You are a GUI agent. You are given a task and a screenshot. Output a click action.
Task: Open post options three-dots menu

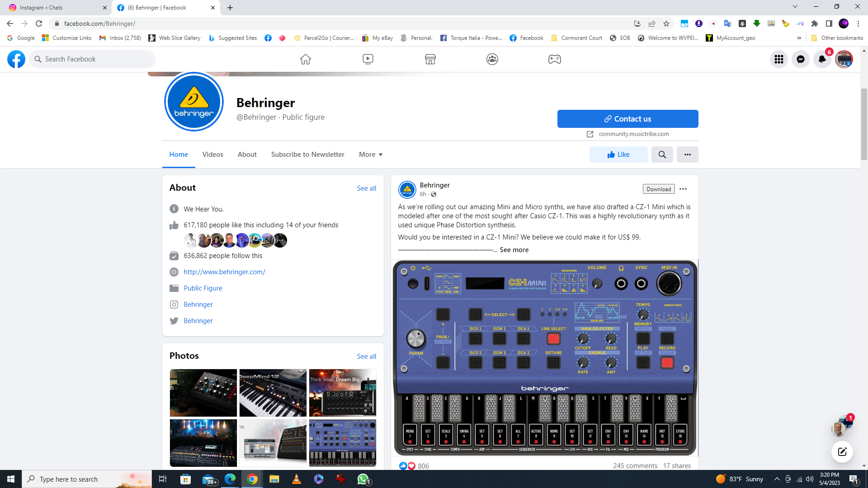(x=683, y=189)
